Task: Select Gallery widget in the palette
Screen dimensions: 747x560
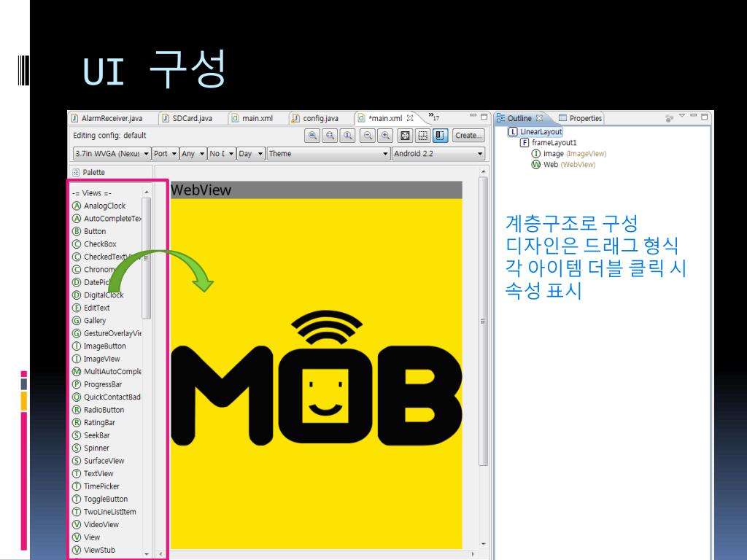Action: pyautogui.click(x=89, y=321)
